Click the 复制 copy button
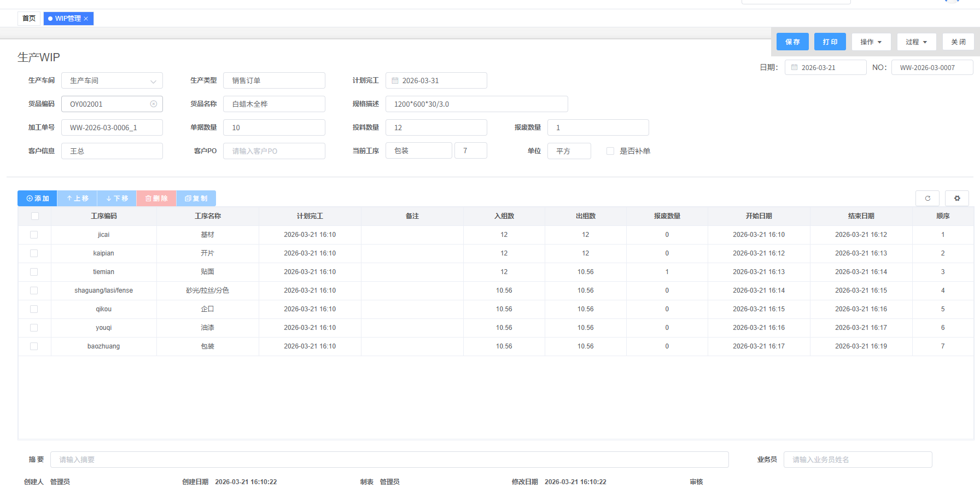 click(x=196, y=198)
